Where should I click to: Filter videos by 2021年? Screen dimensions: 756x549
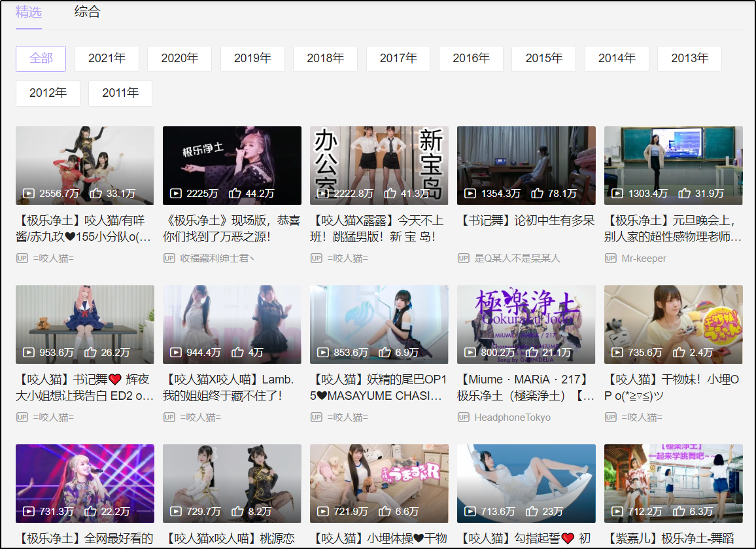[x=107, y=59]
